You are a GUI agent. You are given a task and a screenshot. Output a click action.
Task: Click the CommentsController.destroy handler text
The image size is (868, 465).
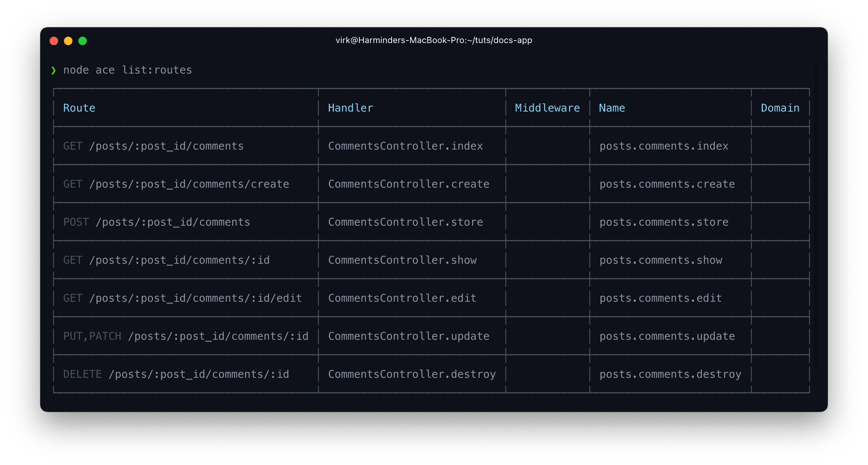point(412,374)
